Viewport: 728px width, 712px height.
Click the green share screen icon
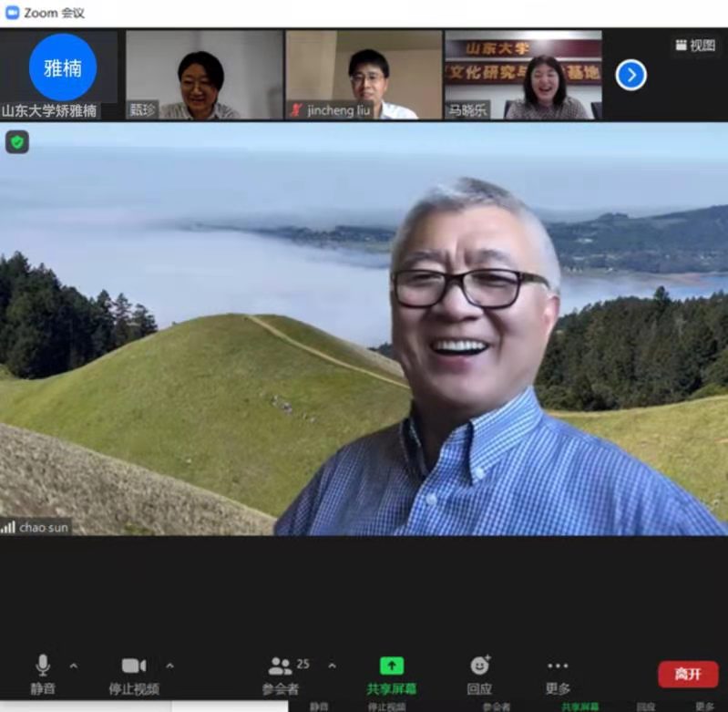click(x=392, y=666)
